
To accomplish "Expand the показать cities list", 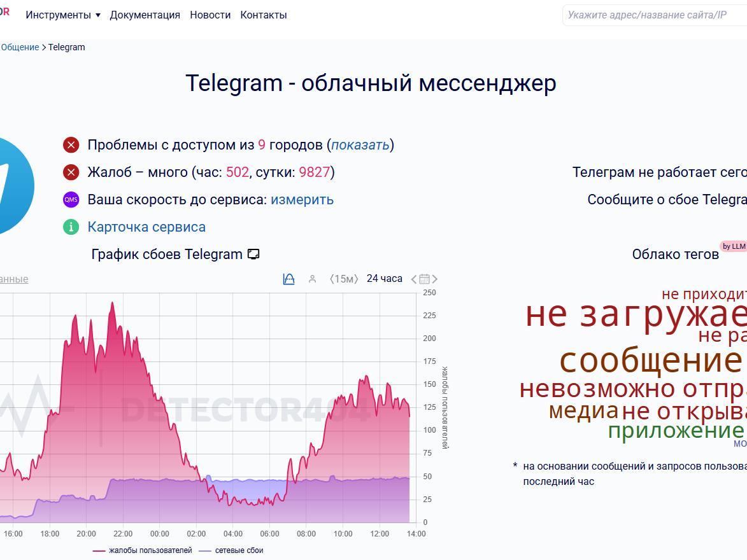I will (x=360, y=144).
